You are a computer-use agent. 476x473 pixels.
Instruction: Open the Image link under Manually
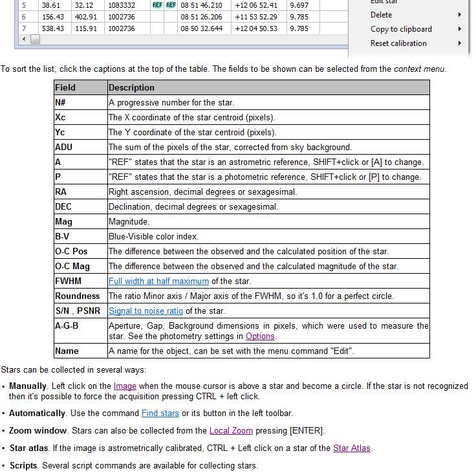pyautogui.click(x=125, y=386)
